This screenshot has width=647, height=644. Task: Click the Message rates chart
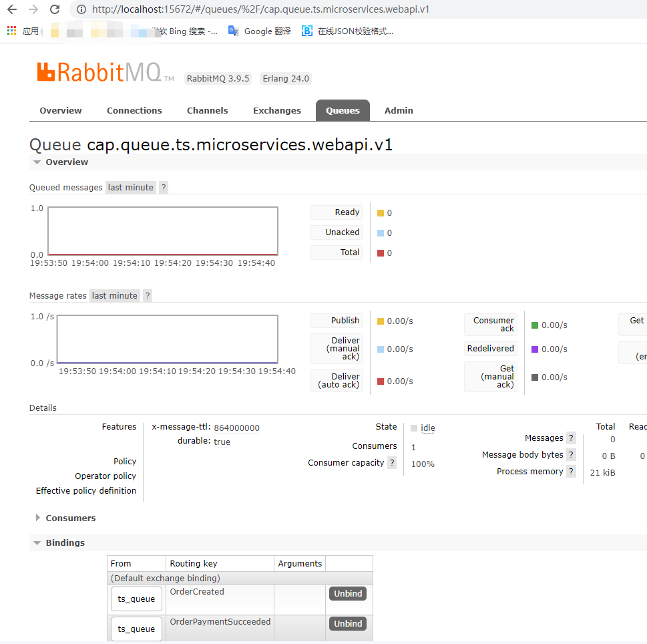click(x=168, y=339)
